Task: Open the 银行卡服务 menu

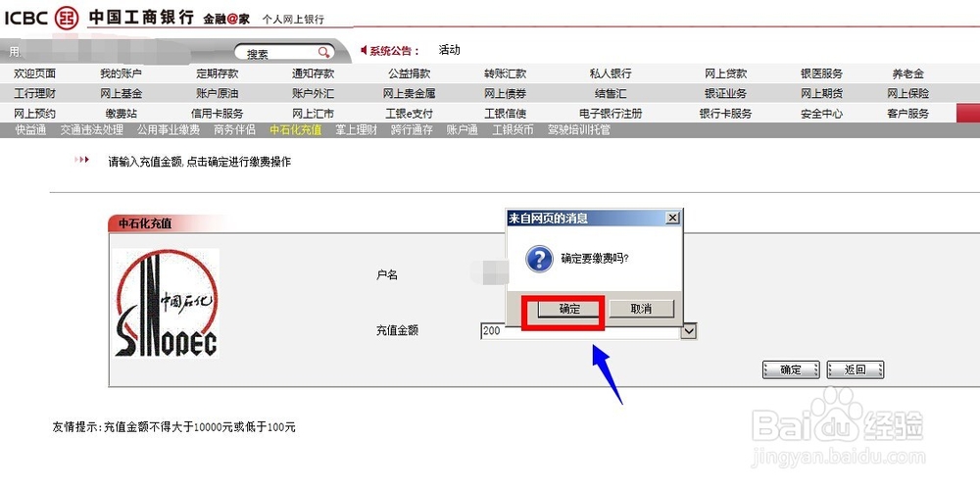Action: pyautogui.click(x=725, y=114)
